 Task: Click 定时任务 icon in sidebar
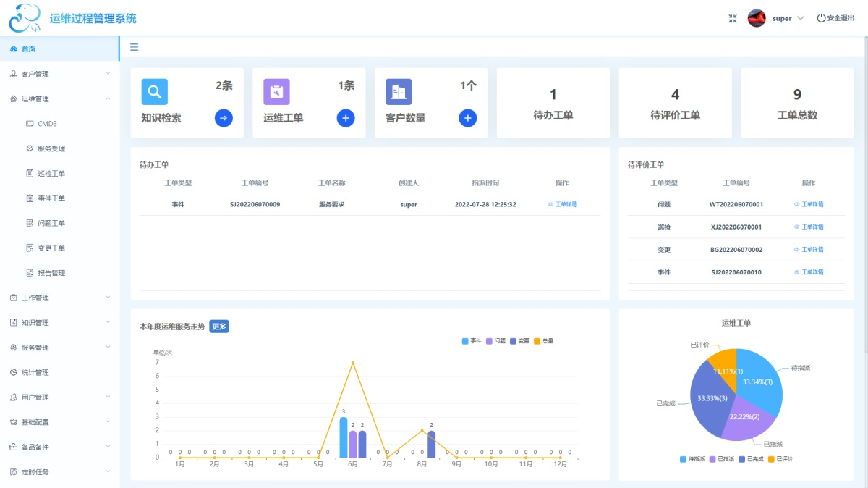coord(14,471)
